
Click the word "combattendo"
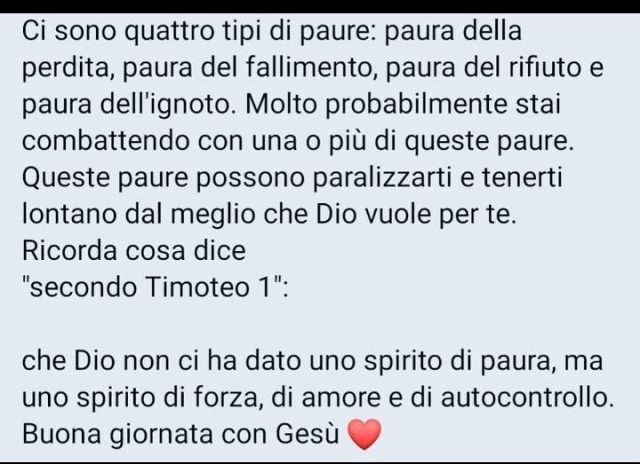click(x=106, y=141)
